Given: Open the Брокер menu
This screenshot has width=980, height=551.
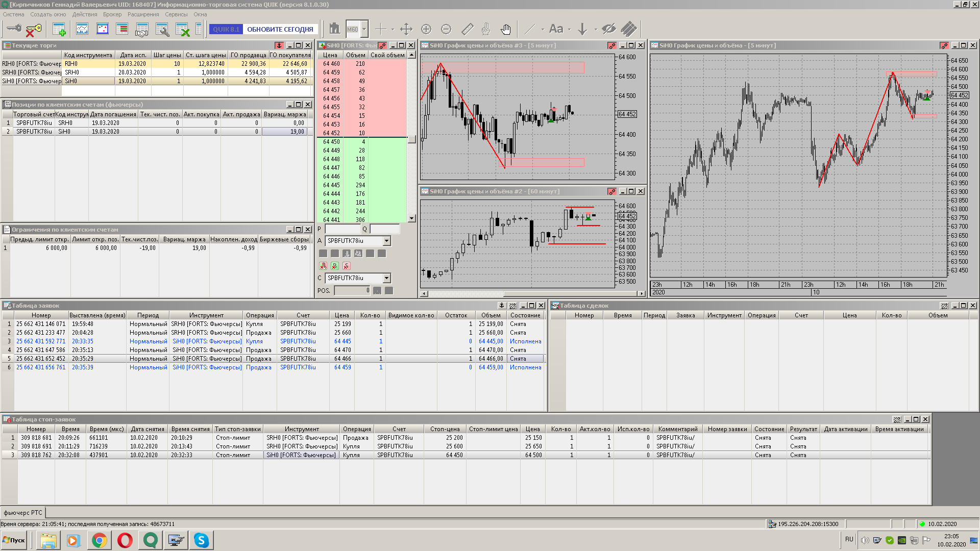Looking at the screenshot, I should 112,14.
